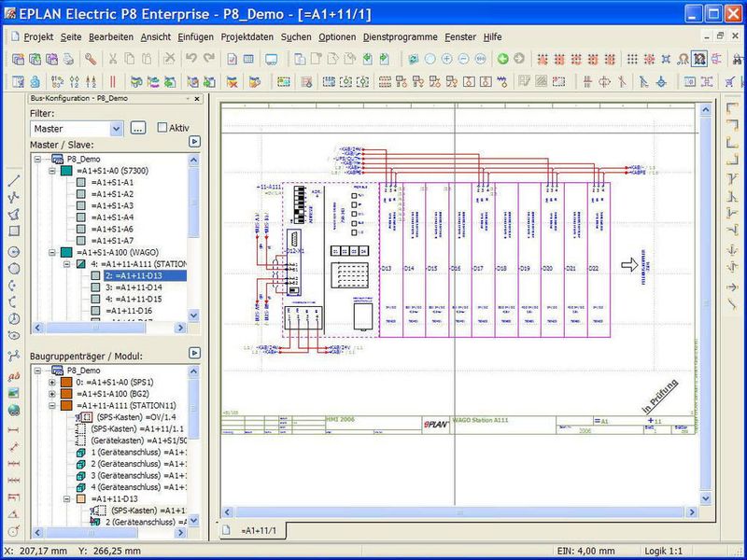Open the Projekt menu
Viewport: 747px width, 560px height.
(x=38, y=37)
